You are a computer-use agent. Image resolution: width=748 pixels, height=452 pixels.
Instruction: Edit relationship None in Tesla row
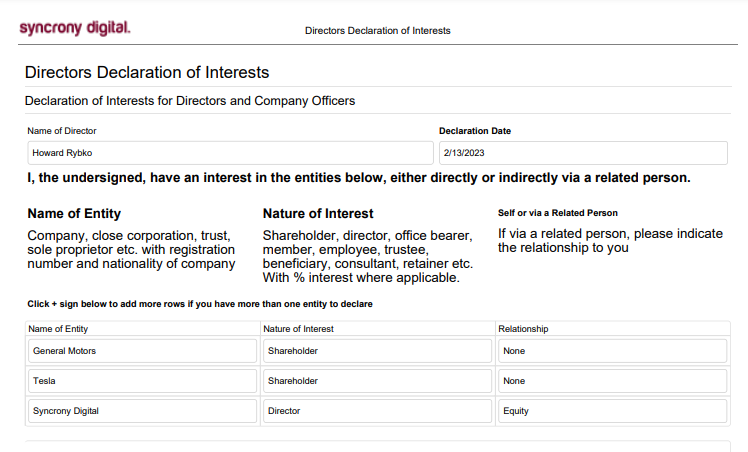[x=613, y=381]
